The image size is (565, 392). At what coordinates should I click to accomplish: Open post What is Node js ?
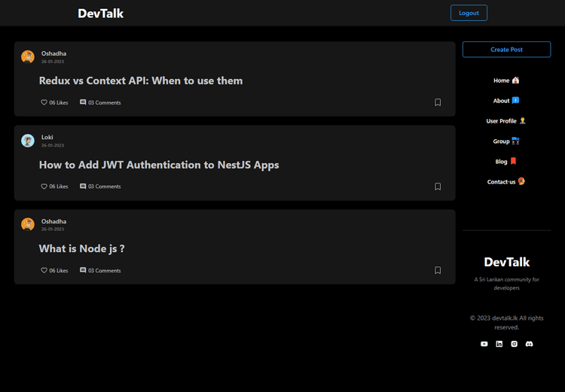click(82, 249)
